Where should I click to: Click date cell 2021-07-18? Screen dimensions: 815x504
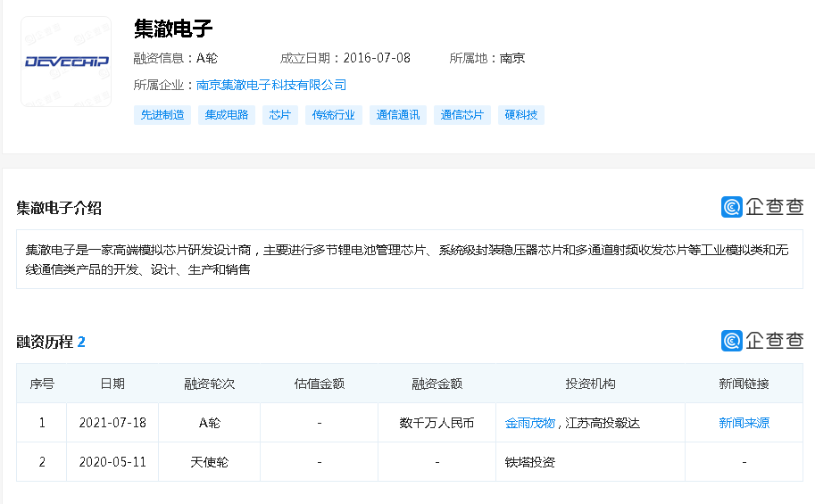click(x=112, y=423)
